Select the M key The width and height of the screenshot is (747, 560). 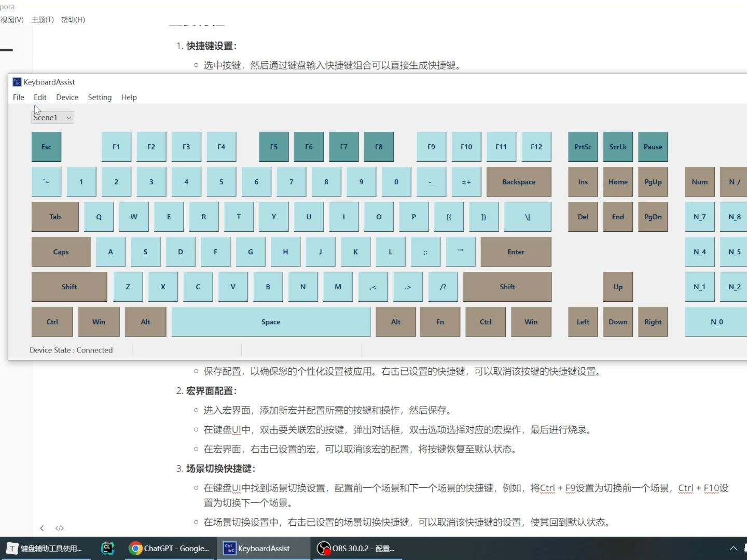click(x=338, y=287)
